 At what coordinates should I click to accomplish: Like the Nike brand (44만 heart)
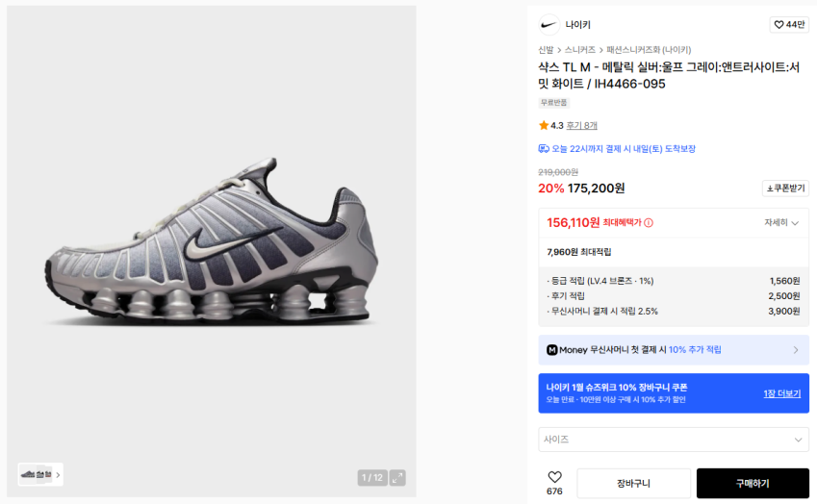click(x=788, y=25)
